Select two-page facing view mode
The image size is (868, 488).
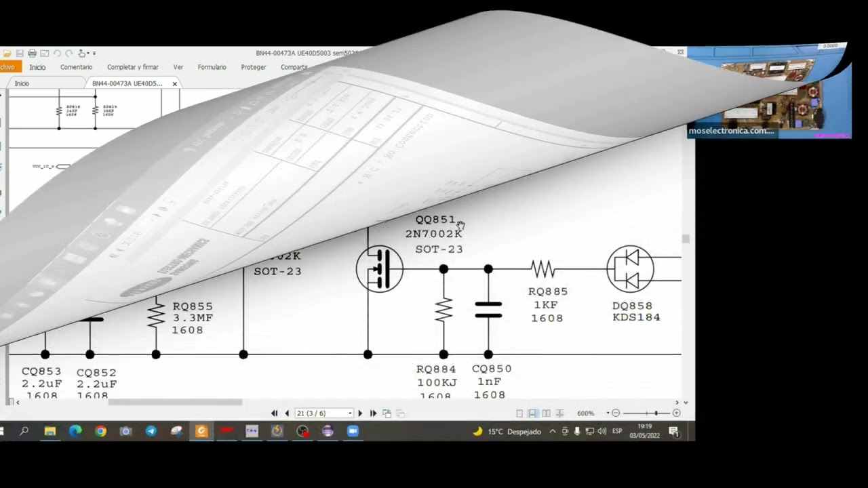tap(546, 413)
